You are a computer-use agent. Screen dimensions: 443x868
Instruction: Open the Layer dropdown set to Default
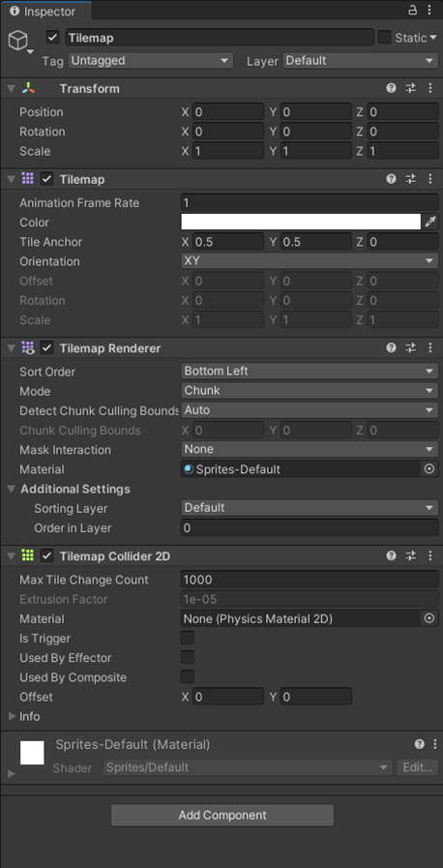click(x=361, y=60)
